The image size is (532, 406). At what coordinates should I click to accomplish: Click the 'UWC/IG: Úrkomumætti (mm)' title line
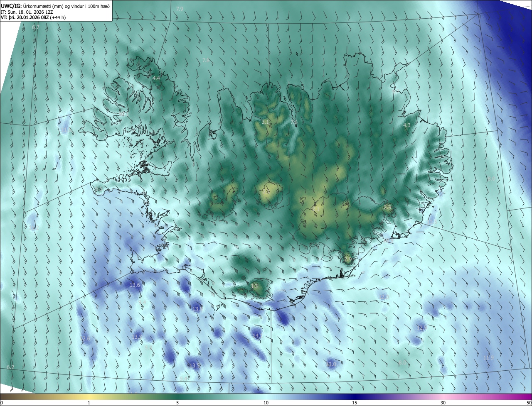[x=56, y=6]
